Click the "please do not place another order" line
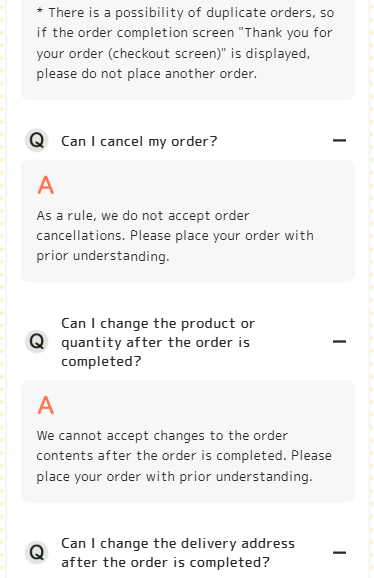 point(146,74)
